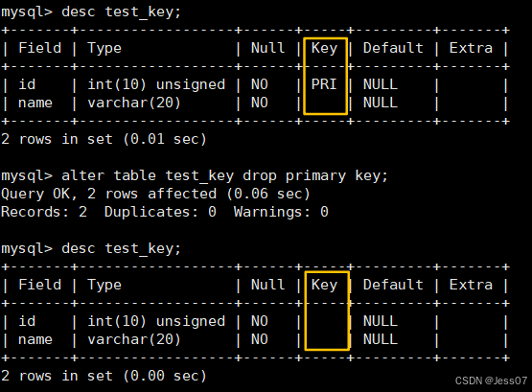Screen dimensions: 532x392
Task: Click the 'name' field in the first table
Action: (x=35, y=103)
